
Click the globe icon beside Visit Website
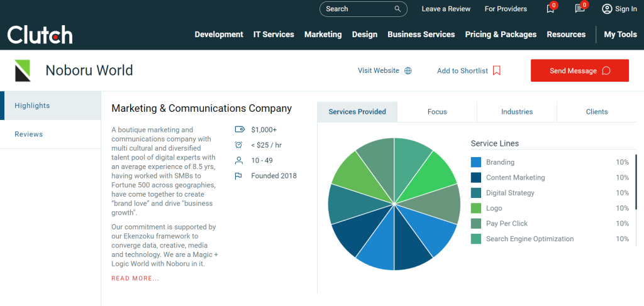(408, 71)
